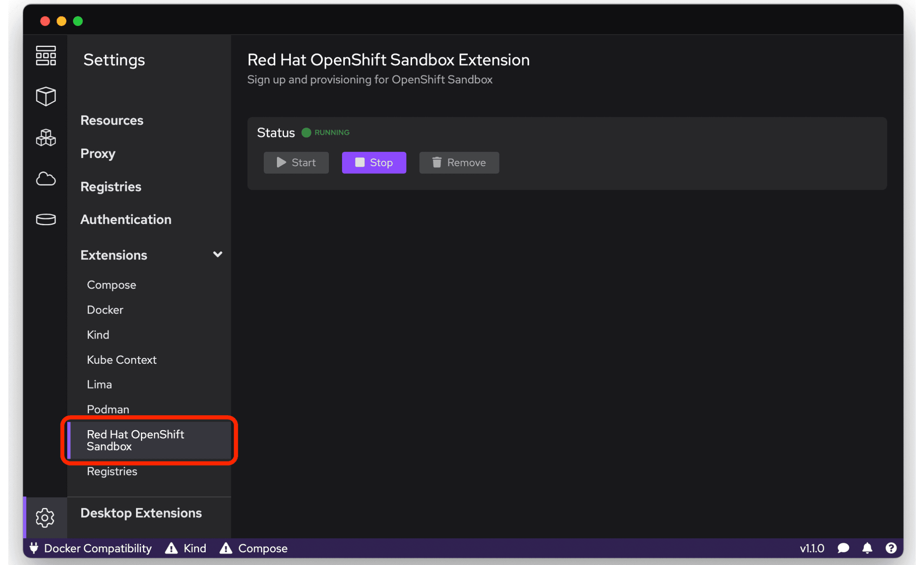Click the Compose status bar label
Viewport: 924px width, 565px height.
263,548
